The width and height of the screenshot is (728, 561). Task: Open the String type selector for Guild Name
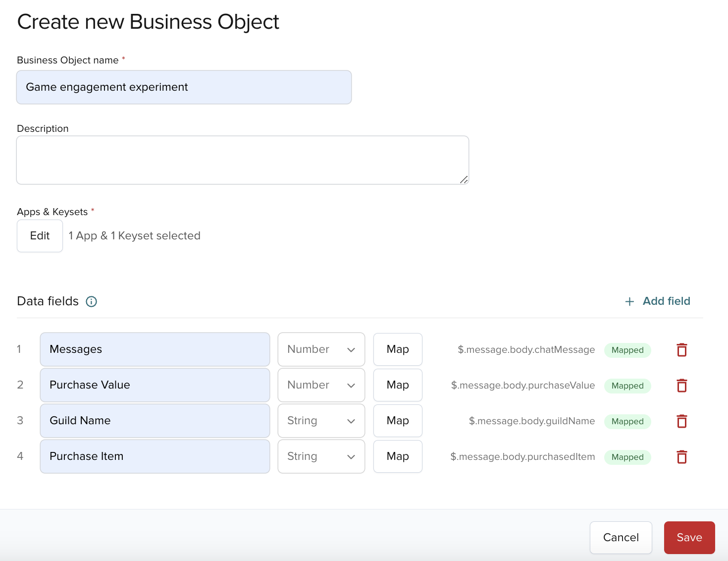tap(321, 421)
